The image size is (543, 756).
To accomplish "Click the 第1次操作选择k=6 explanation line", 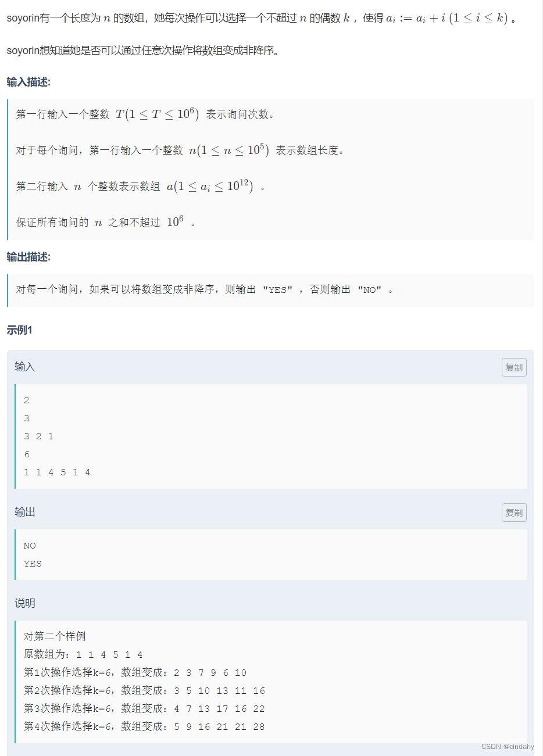I will click(x=135, y=672).
